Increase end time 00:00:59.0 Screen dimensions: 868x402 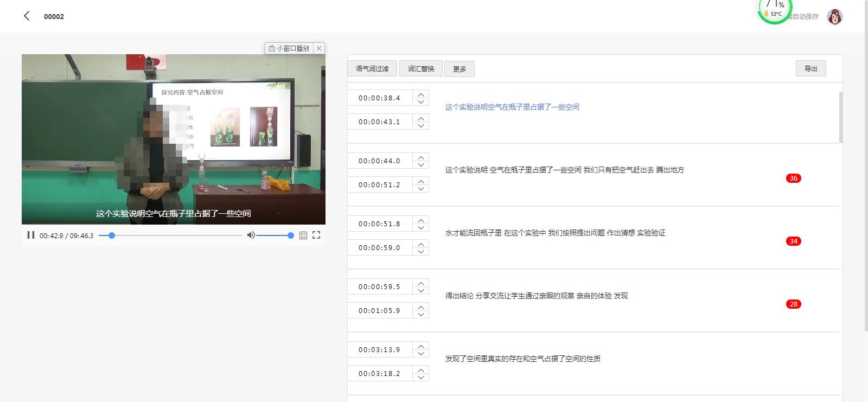tap(421, 244)
